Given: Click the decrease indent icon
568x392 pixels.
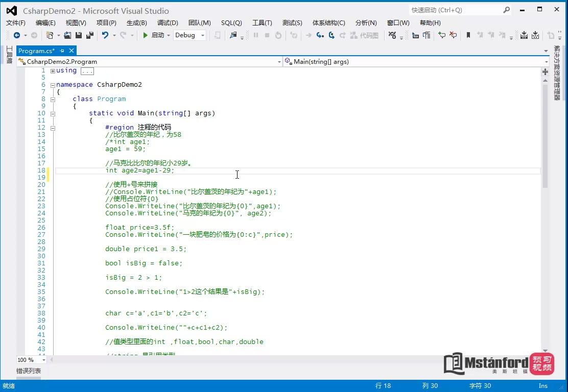Looking at the screenshot, I should click(415, 35).
